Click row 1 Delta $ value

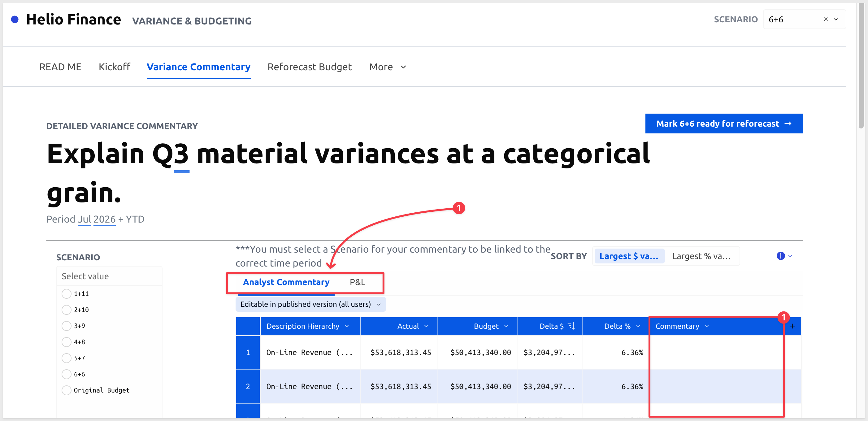coord(549,353)
